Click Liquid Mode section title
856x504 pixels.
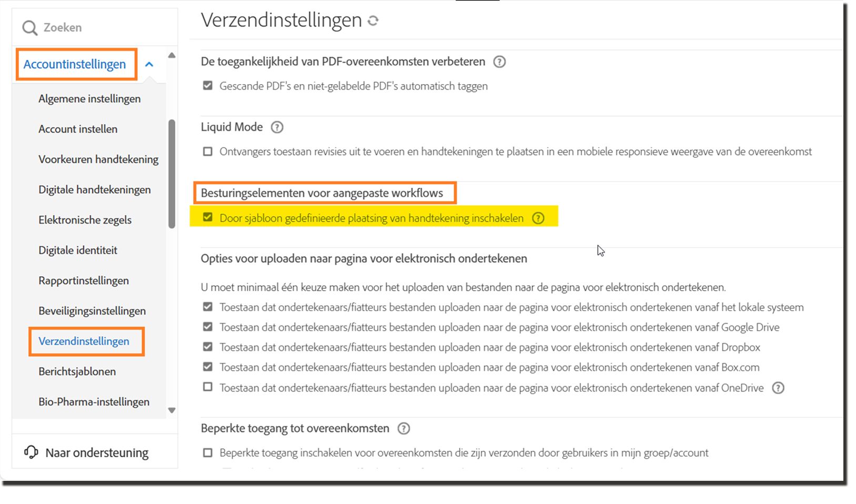click(x=231, y=127)
